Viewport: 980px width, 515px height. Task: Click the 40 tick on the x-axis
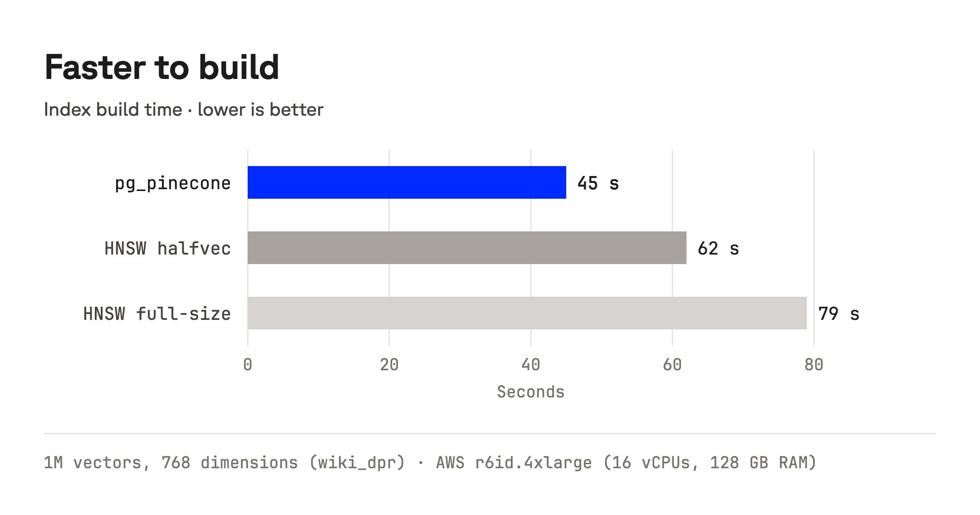531,365
